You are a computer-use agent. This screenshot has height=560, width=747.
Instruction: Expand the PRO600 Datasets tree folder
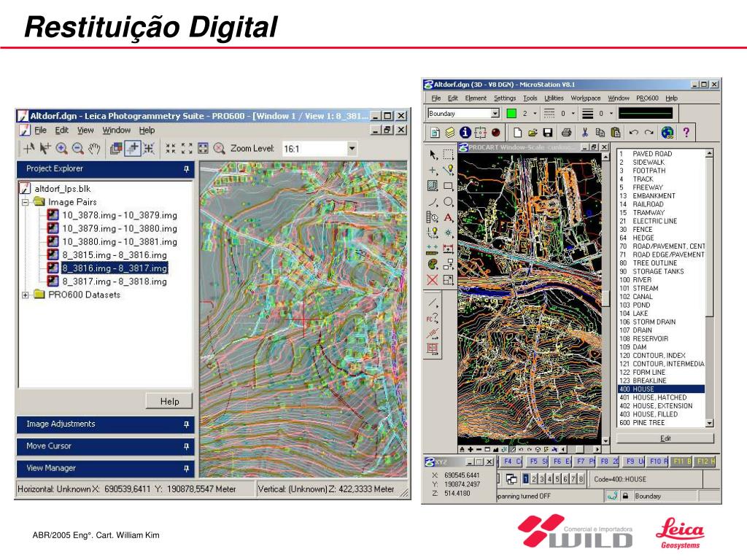pos(26,295)
